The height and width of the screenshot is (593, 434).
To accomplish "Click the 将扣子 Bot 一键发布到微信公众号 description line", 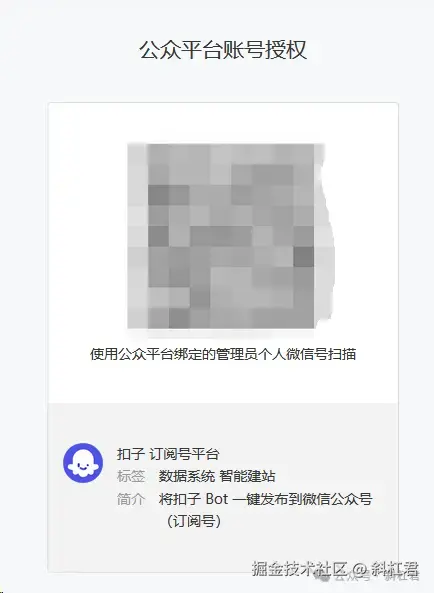I will click(265, 499).
